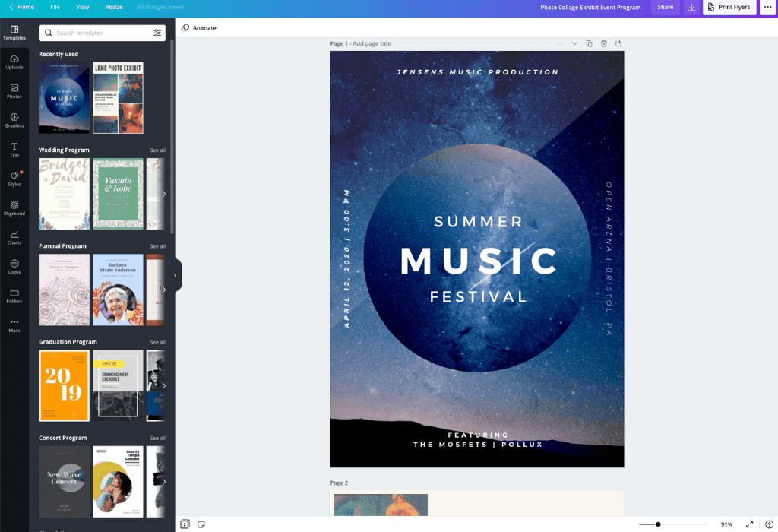Image resolution: width=778 pixels, height=532 pixels.
Task: Open the Resize menu
Action: [113, 7]
